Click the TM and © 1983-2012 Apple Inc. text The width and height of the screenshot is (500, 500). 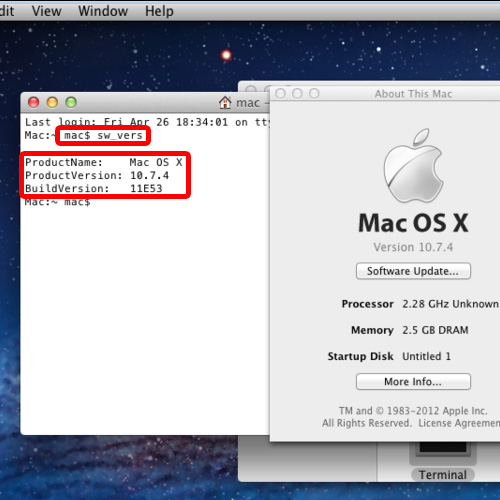413,411
